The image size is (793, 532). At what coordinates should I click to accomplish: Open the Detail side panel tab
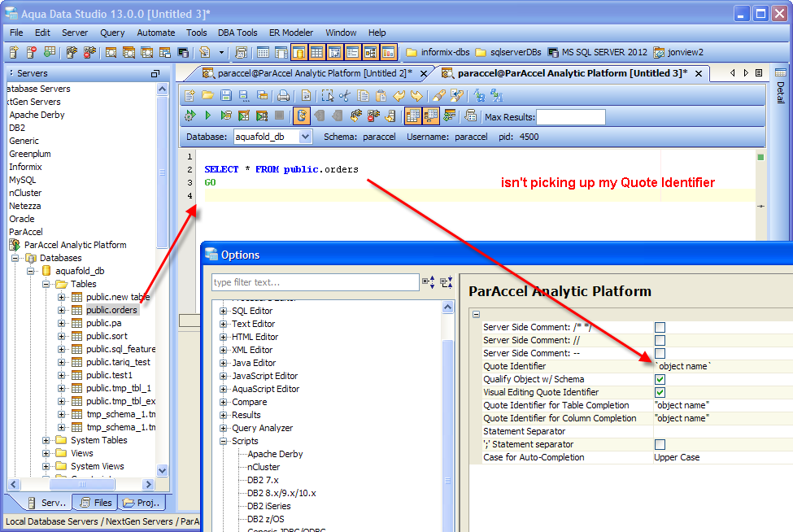(x=780, y=86)
